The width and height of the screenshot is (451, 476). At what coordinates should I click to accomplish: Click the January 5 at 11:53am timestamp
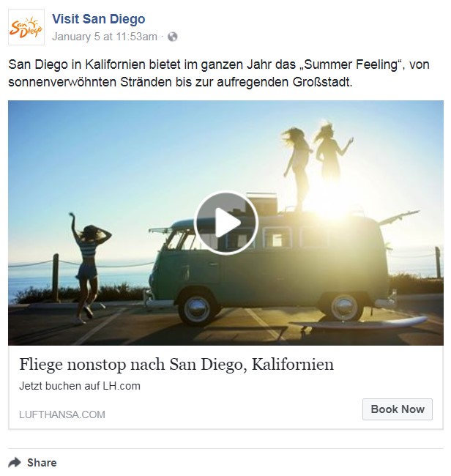[x=105, y=37]
